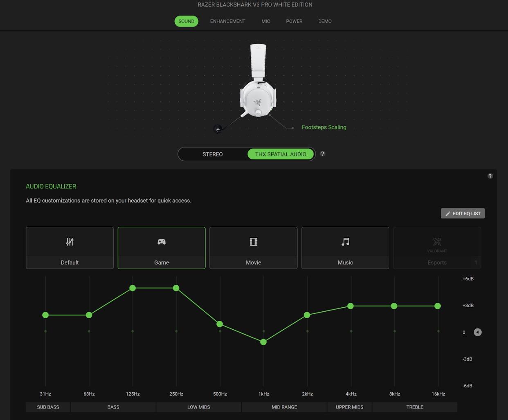Screen dimensions: 508x420
Task: Open the Enhancement tab
Action: [228, 21]
